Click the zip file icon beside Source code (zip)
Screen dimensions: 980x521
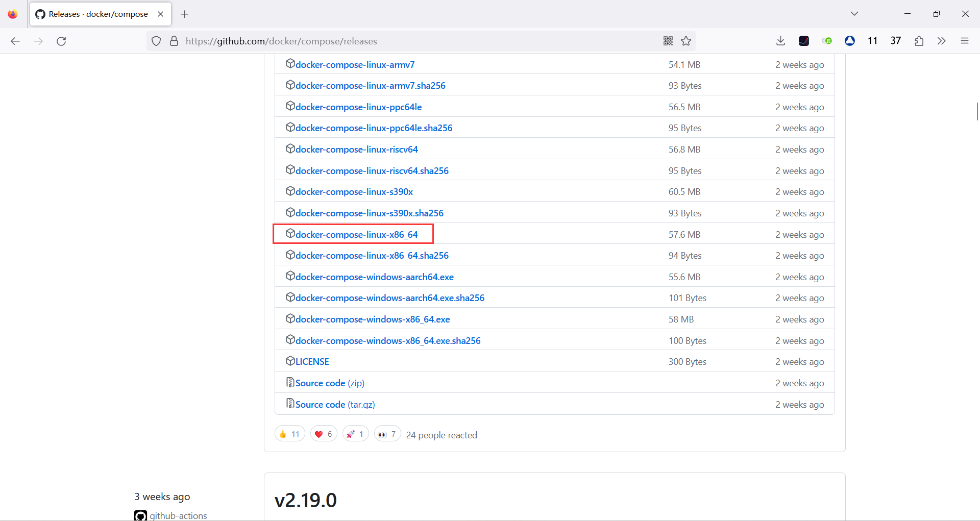click(290, 382)
